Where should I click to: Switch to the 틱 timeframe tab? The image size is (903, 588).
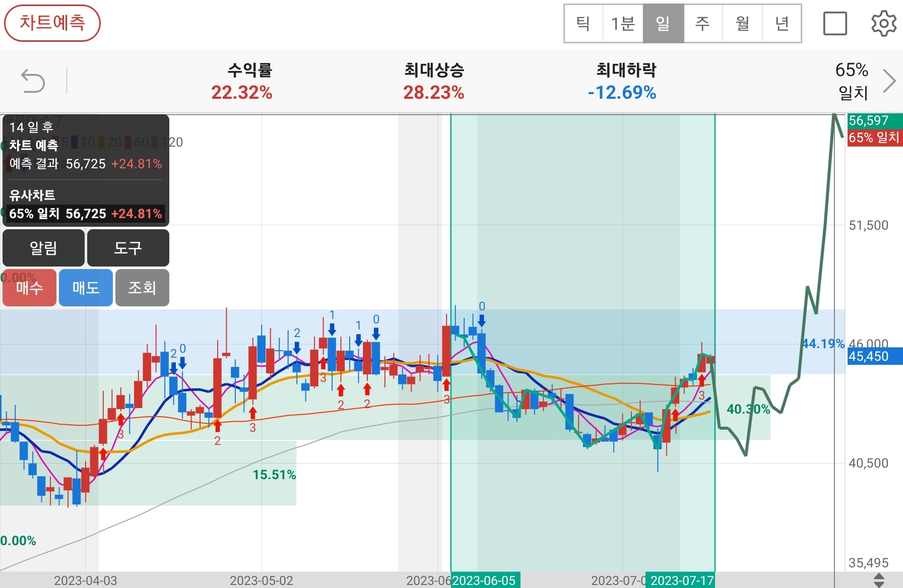[x=584, y=24]
